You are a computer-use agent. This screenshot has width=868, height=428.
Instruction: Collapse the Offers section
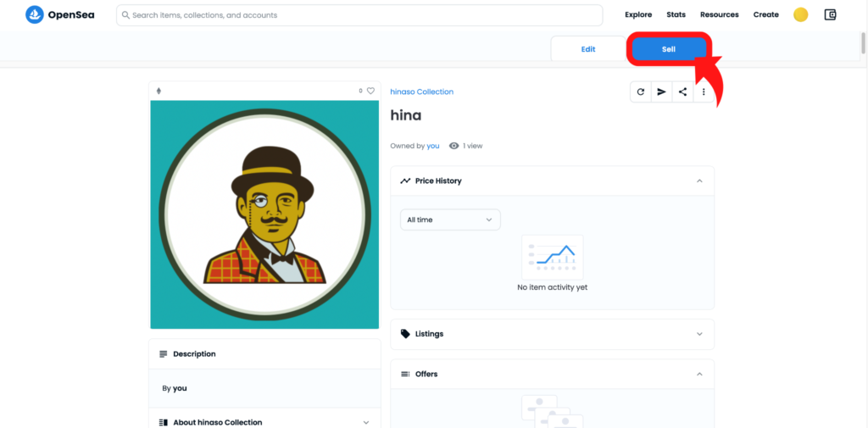coord(699,375)
